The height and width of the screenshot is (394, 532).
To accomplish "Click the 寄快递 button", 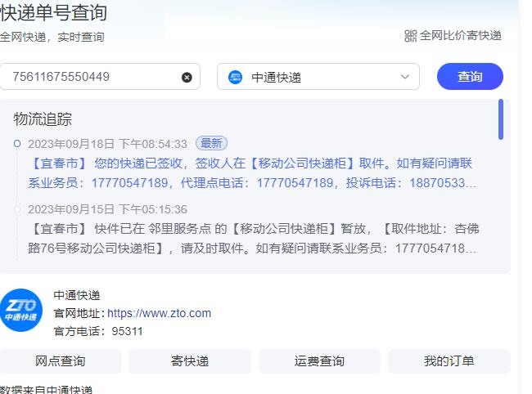I will pos(190,361).
